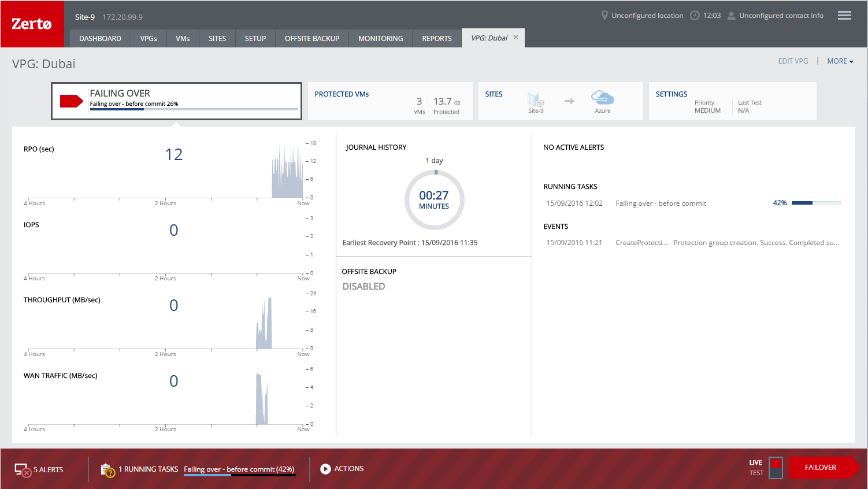Click the arrow between Site-9 and Azure
The image size is (868, 489).
pos(569,101)
